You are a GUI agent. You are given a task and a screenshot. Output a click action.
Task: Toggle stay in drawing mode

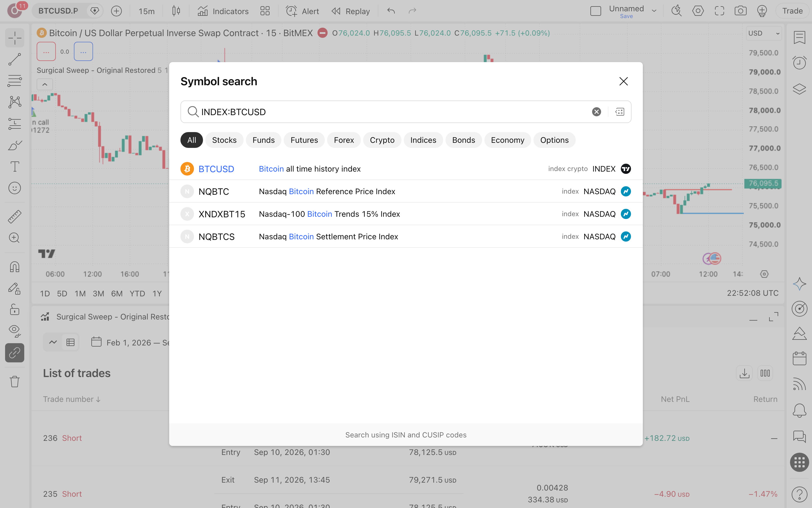[14, 289]
